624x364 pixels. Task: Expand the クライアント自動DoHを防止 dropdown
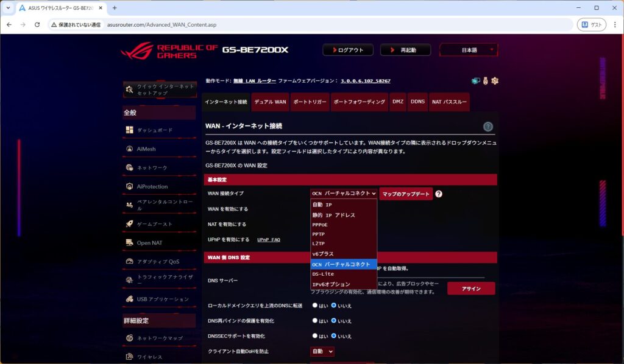(322, 352)
